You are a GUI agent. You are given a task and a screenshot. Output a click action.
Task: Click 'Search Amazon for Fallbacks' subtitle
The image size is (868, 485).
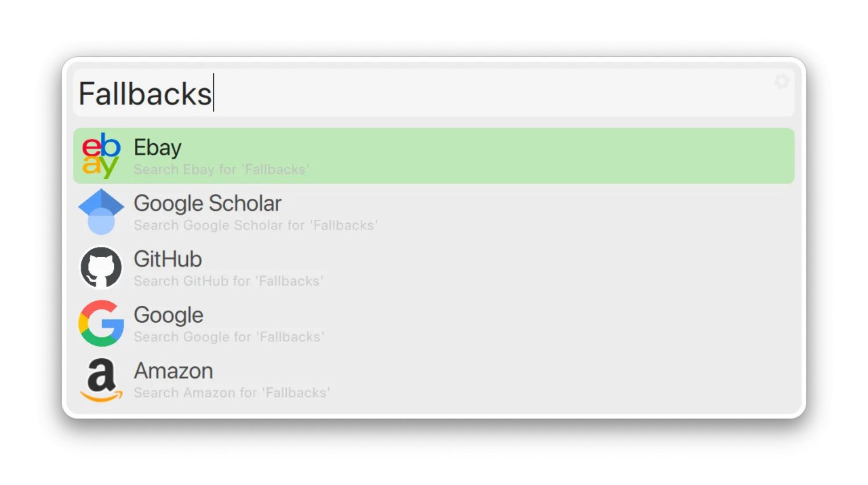tap(232, 393)
